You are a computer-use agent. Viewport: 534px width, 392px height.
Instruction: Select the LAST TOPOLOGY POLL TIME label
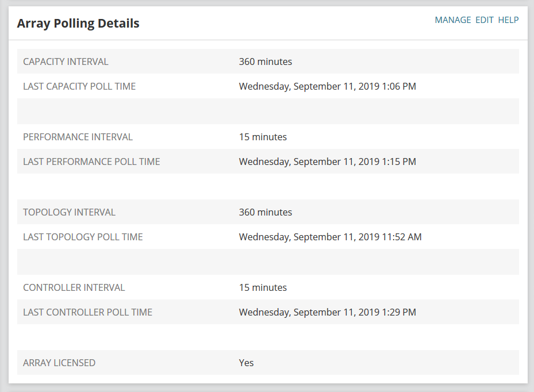[x=83, y=237]
